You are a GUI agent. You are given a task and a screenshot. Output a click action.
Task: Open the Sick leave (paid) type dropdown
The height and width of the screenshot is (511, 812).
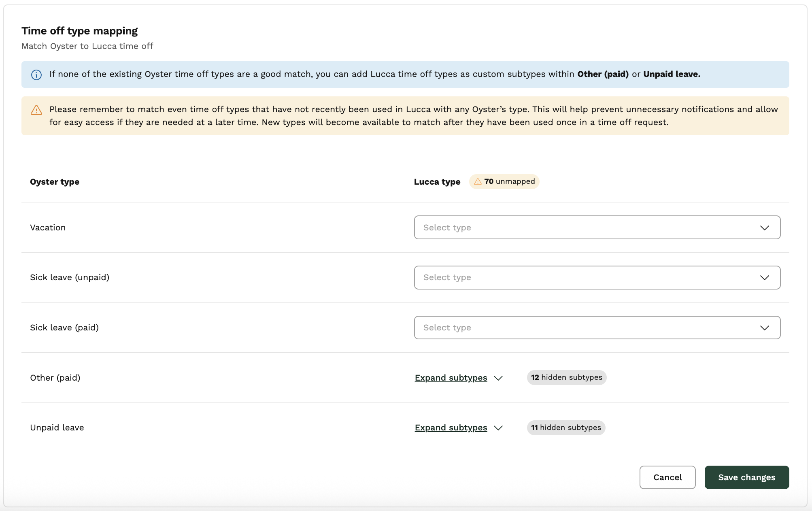point(597,328)
